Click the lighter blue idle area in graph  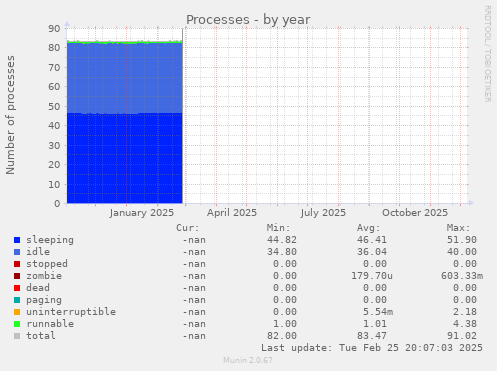point(125,78)
